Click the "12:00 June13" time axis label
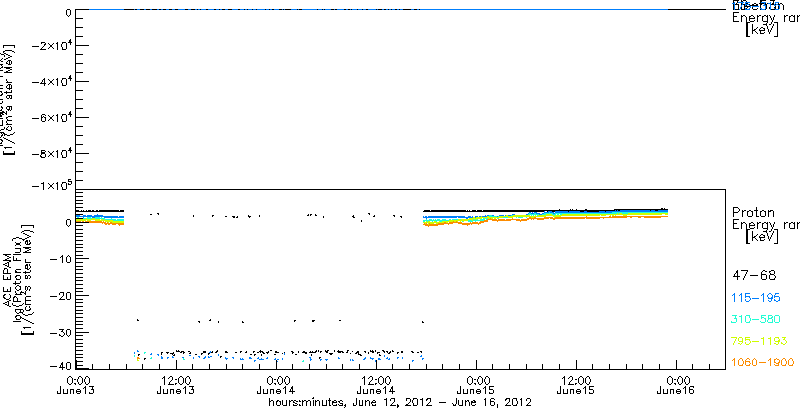 click(x=176, y=386)
